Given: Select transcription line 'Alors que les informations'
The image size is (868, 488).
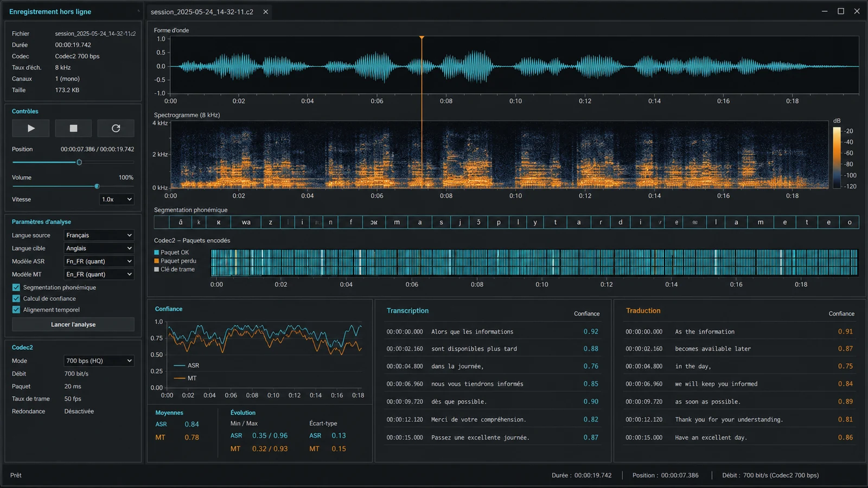Looking at the screenshot, I should [493, 332].
